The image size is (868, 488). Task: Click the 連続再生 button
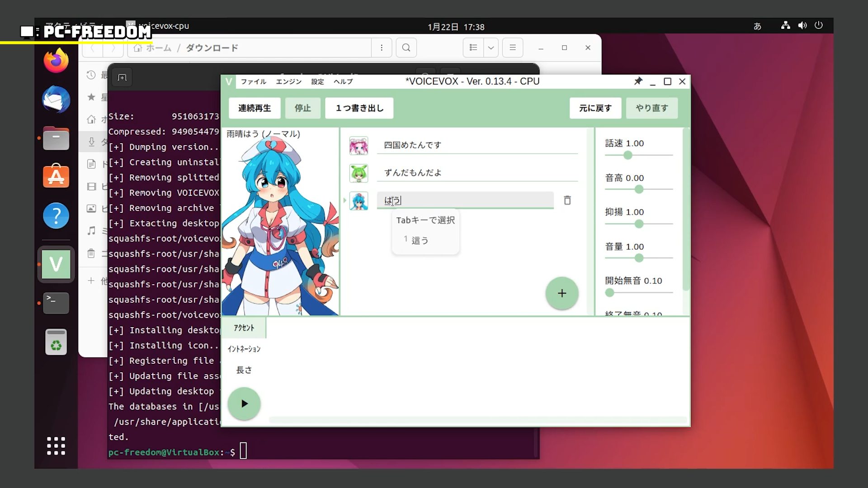(255, 108)
